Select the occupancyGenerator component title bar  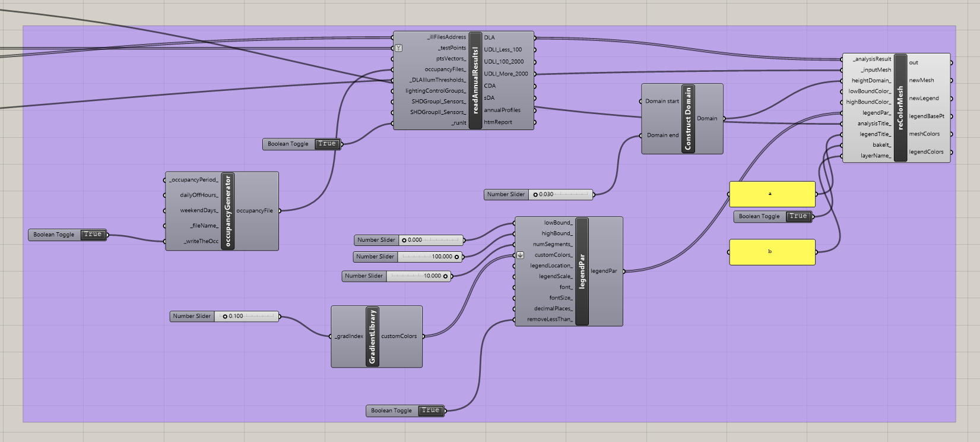pyautogui.click(x=227, y=211)
